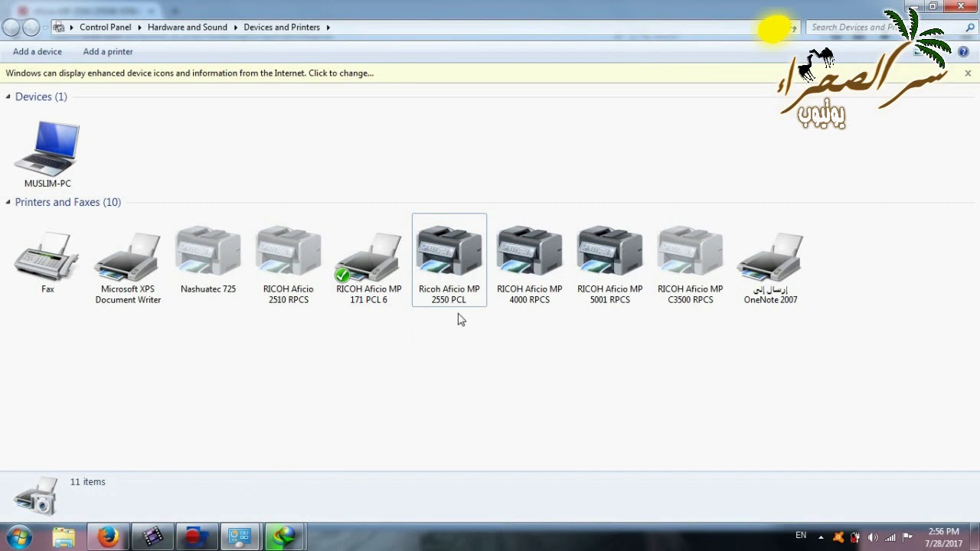
Task: Show hidden tray icons arrow
Action: click(x=821, y=537)
